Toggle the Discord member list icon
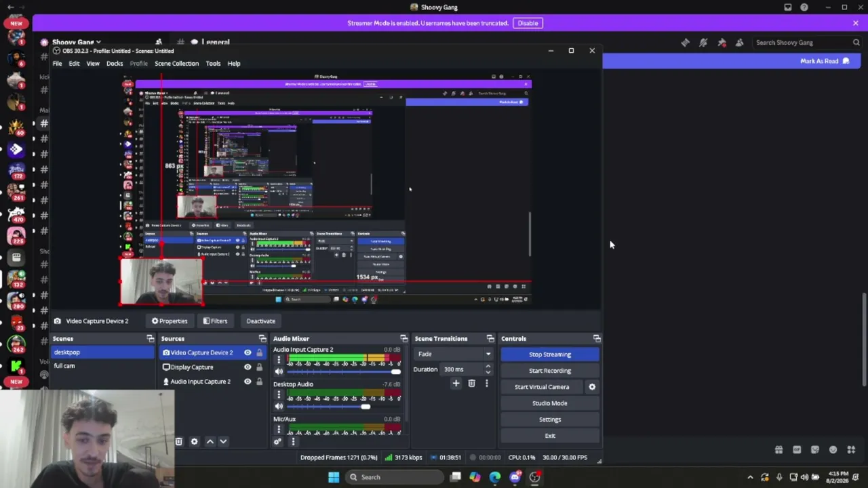 [739, 43]
